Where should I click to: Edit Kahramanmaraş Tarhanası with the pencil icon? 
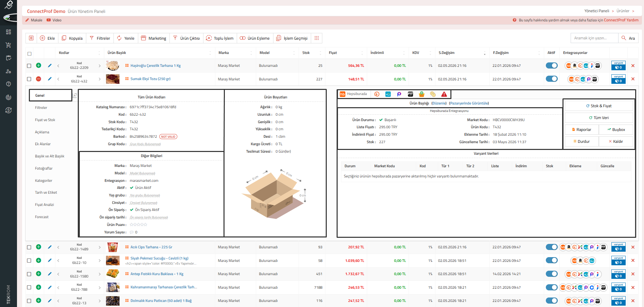50,287
